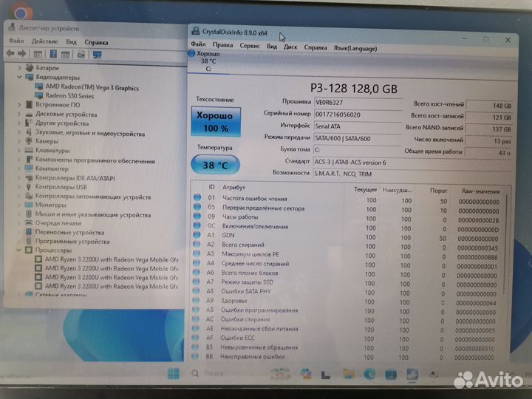Select Контроллеры IDE ATA/ATAPI tree item

(x=75, y=178)
